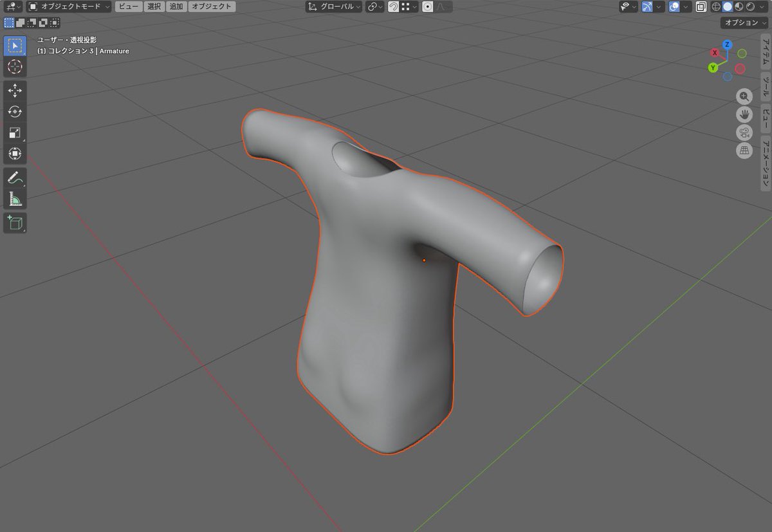Open the アイテム sidebar tab
Screen dimensions: 772x532
[x=766, y=51]
